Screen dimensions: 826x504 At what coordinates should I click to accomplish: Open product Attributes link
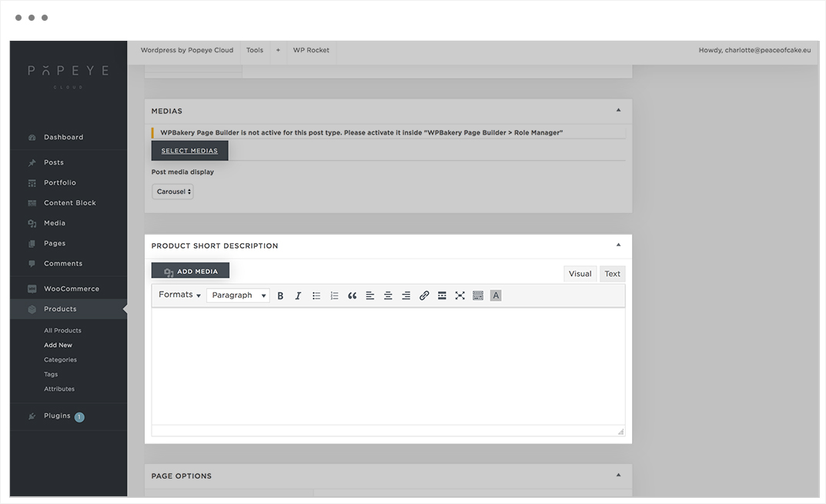(x=59, y=389)
